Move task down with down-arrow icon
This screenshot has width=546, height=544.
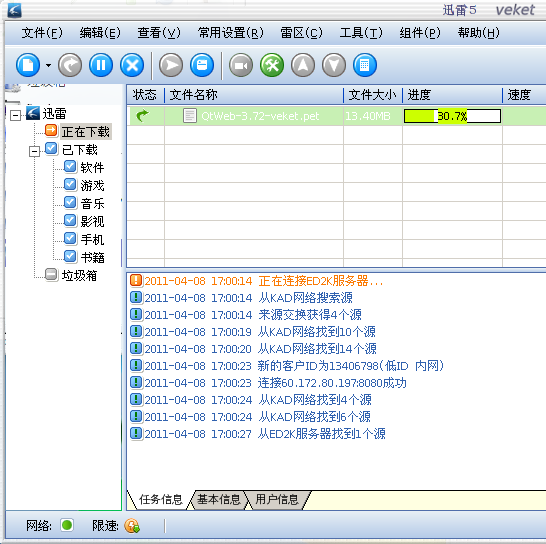point(334,65)
